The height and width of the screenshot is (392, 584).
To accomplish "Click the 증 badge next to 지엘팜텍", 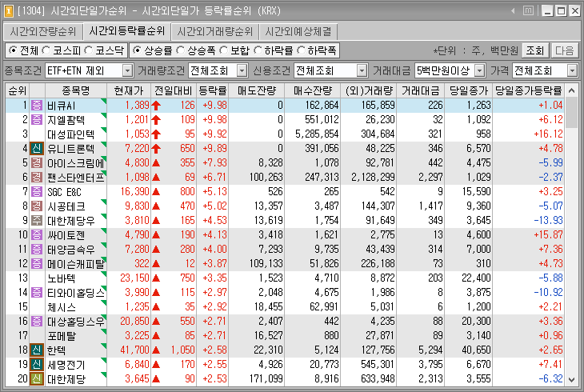I will [37, 120].
